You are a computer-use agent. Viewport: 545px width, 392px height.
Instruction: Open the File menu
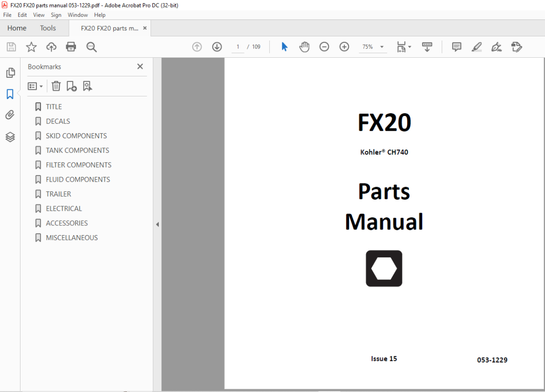point(7,15)
